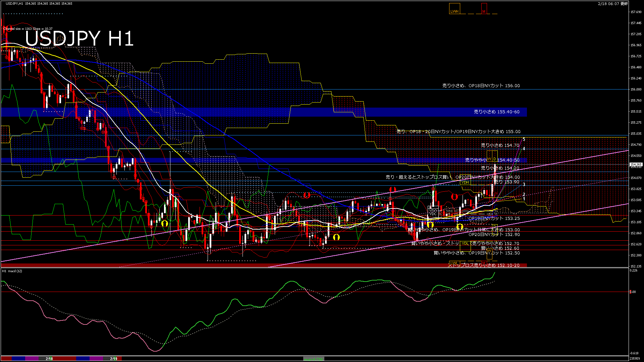This screenshot has height=362, width=644.
Task: Click the 2/18 date marker on timeline
Action: [49, 359]
